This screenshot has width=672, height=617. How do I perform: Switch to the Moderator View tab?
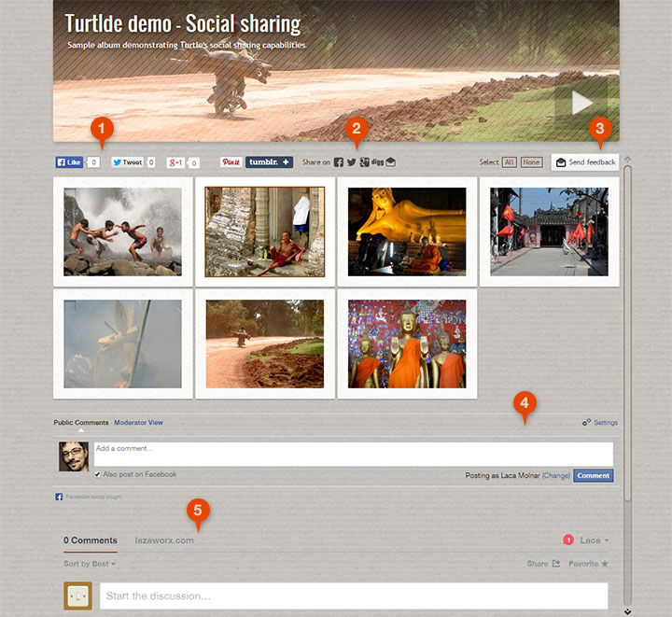tap(138, 423)
